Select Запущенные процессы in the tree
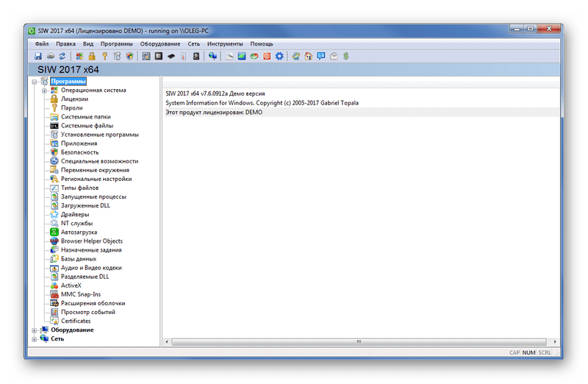The width and height of the screenshot is (588, 384). [x=94, y=197]
